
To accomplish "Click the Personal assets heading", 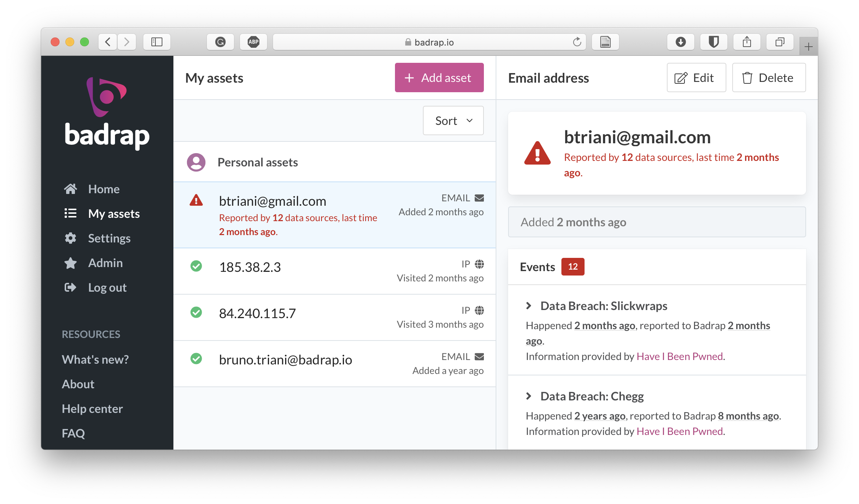I will (258, 162).
